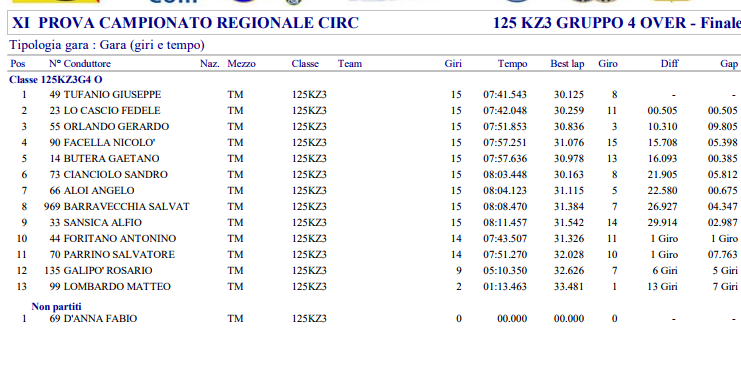
Task: Click the time 08:04.123
Action: click(505, 191)
